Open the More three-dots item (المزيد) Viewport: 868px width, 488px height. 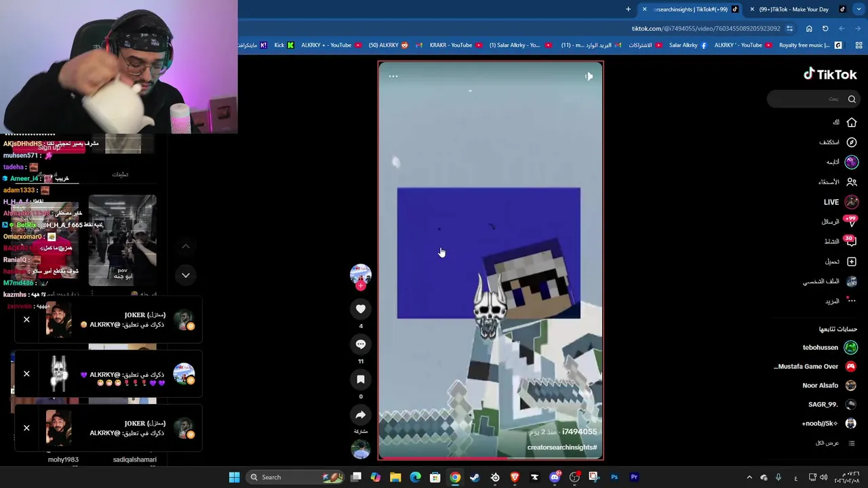(851, 301)
